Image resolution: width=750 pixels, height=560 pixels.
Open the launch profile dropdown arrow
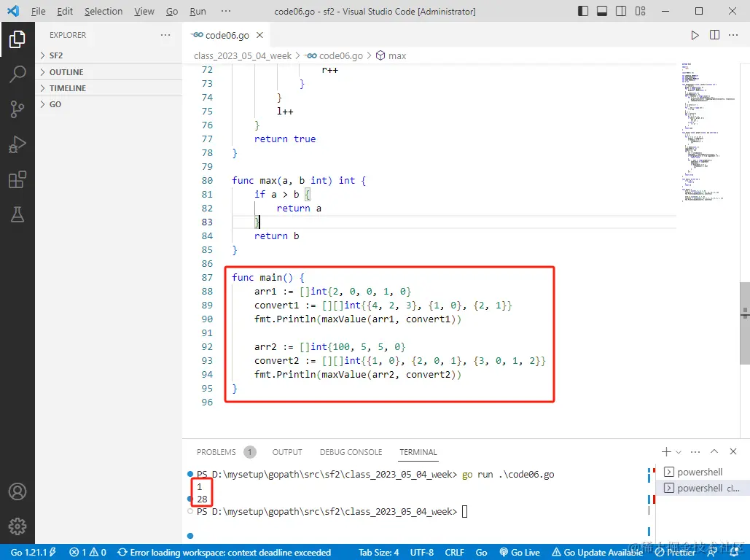(x=679, y=452)
